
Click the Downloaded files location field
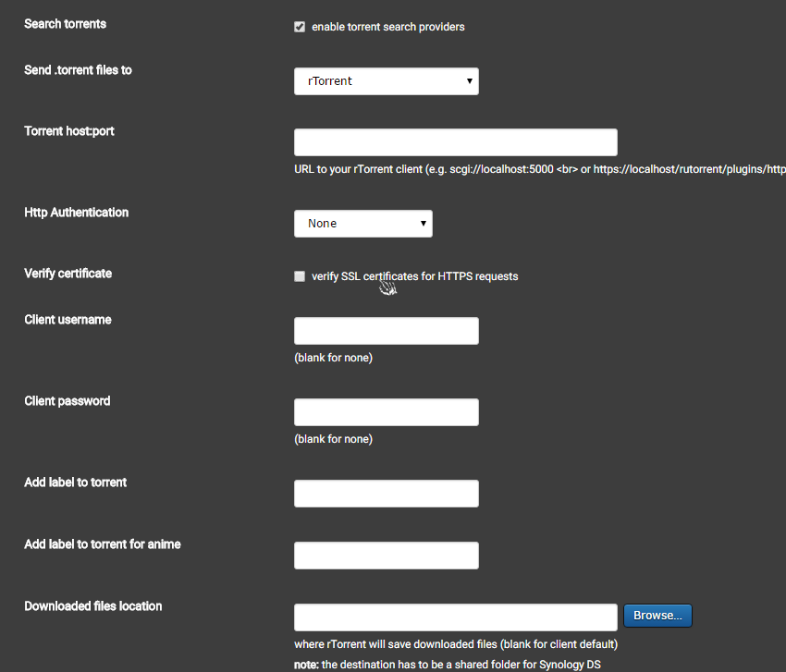pyautogui.click(x=456, y=617)
